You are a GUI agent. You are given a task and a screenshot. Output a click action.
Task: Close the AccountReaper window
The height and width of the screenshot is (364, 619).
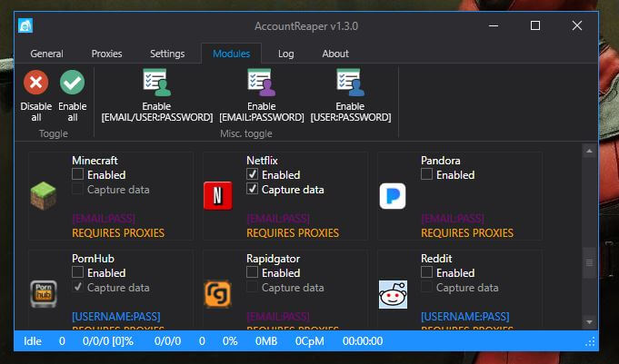[x=577, y=26]
